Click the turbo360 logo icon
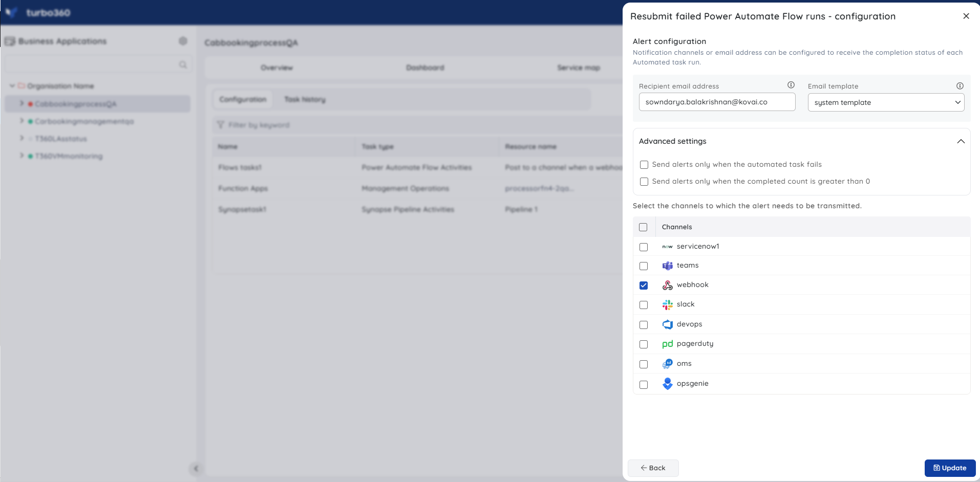Image resolution: width=980 pixels, height=482 pixels. (x=11, y=12)
